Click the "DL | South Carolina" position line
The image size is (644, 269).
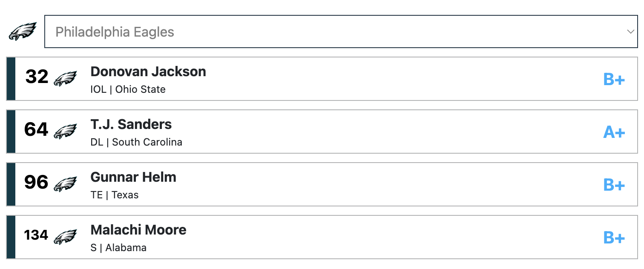(136, 142)
